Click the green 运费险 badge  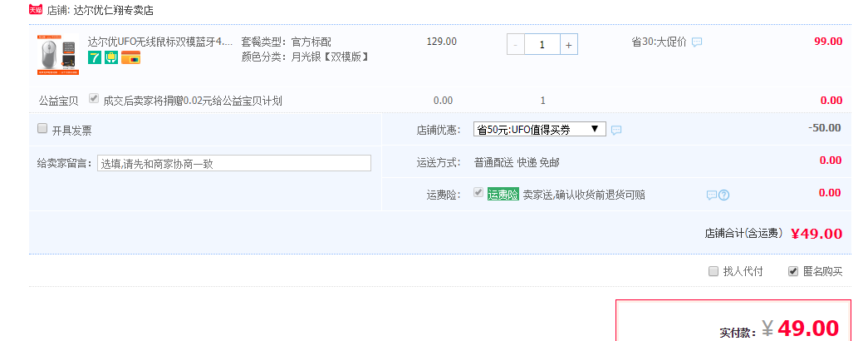click(503, 195)
